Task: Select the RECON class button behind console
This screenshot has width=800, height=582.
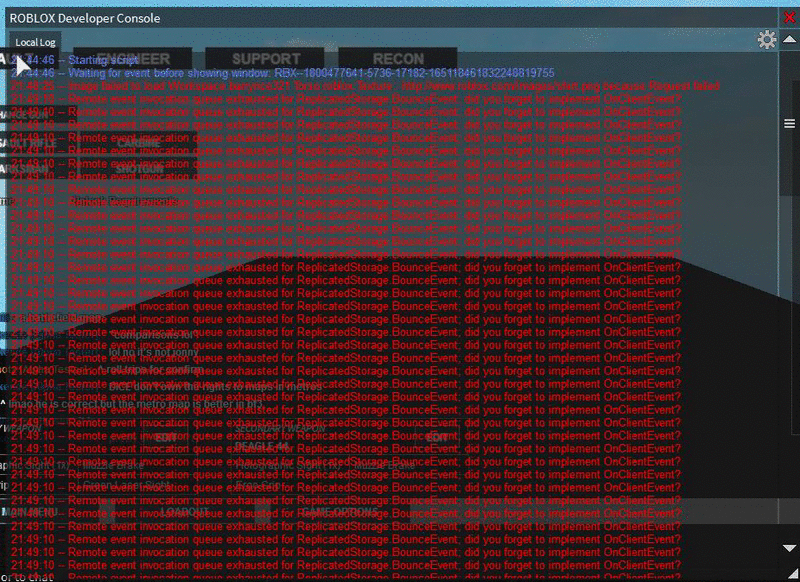Action: [x=398, y=58]
